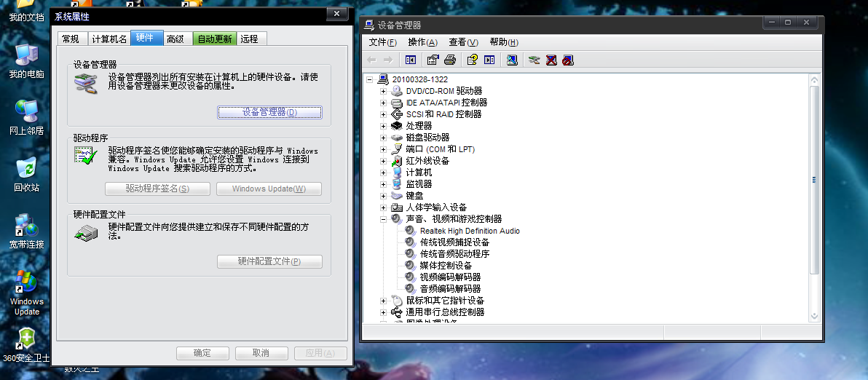Select the 硬件 tab

tap(146, 38)
